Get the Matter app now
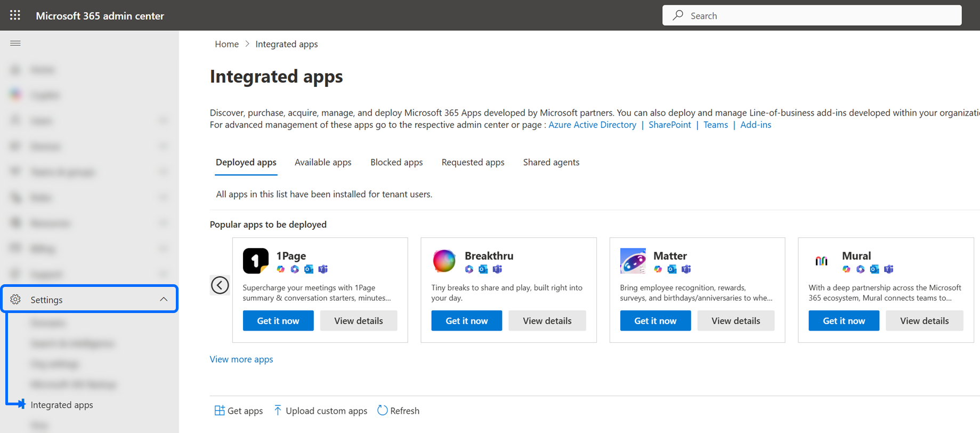The width and height of the screenshot is (980, 433). tap(655, 320)
